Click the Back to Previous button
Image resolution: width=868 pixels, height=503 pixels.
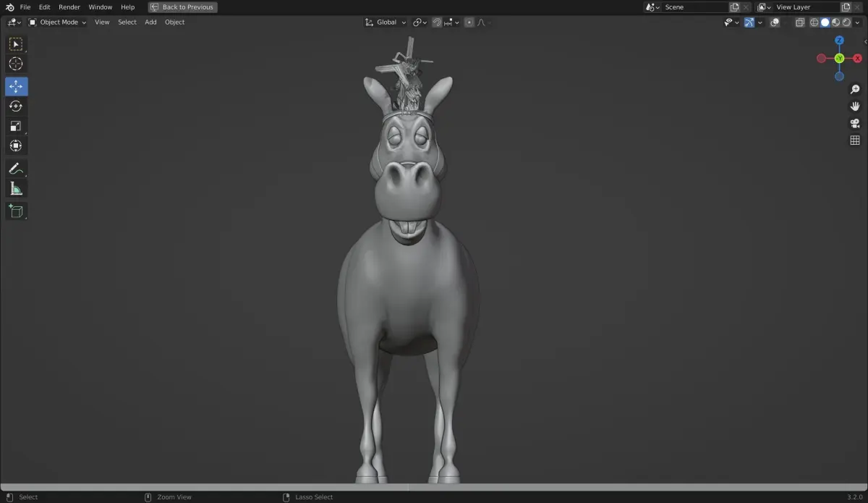pyautogui.click(x=182, y=7)
